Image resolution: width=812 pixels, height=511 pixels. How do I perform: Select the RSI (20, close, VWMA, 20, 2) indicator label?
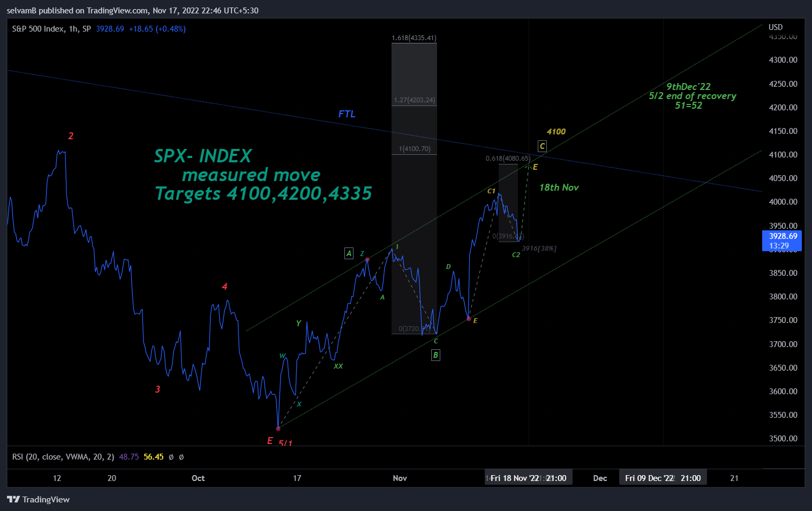(x=63, y=457)
